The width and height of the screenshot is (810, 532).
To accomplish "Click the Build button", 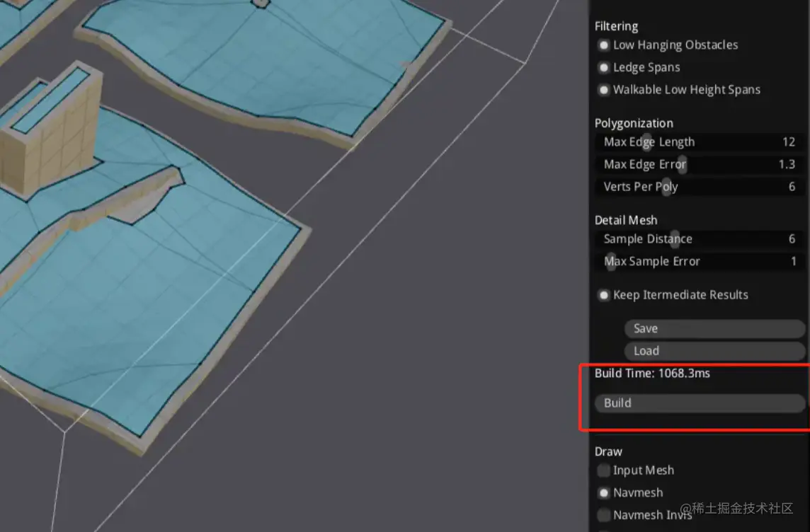I will tap(700, 403).
